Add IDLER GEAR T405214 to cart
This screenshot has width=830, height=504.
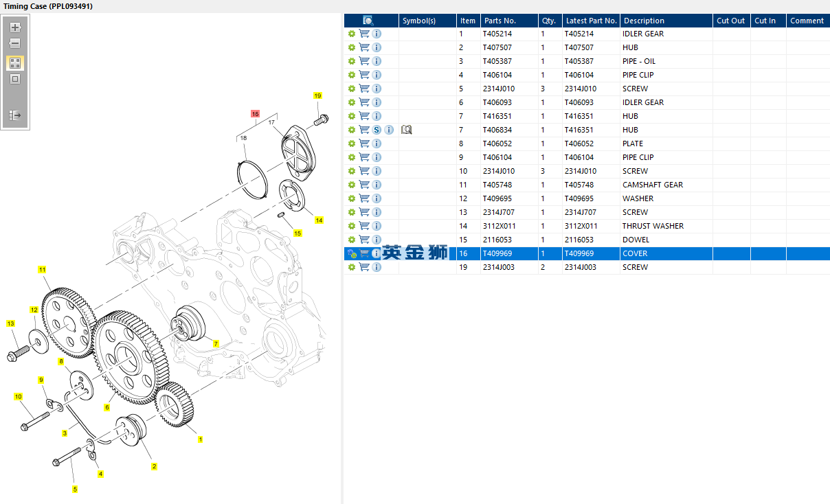364,34
